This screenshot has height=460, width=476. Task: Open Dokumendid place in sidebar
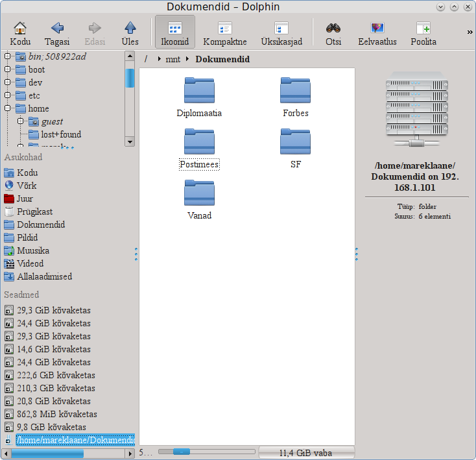pos(34,224)
